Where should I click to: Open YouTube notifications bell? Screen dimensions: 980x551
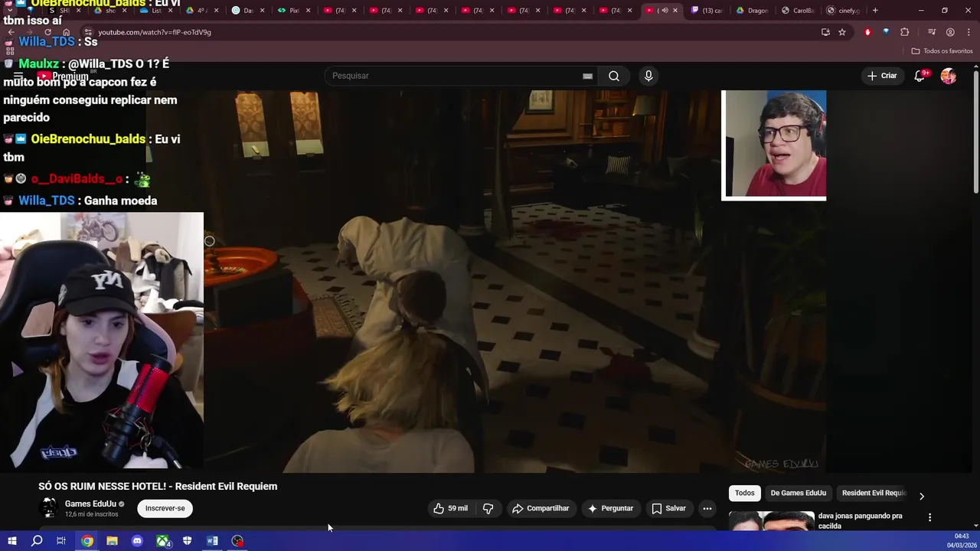click(920, 76)
